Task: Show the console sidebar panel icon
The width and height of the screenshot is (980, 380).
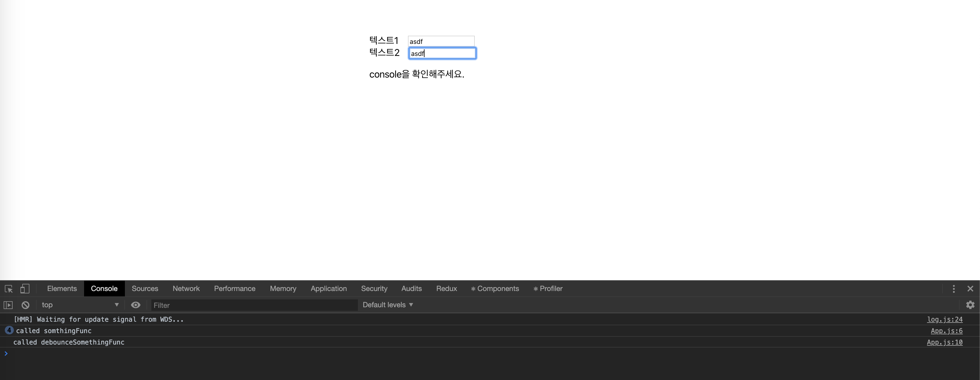Action: click(x=8, y=305)
